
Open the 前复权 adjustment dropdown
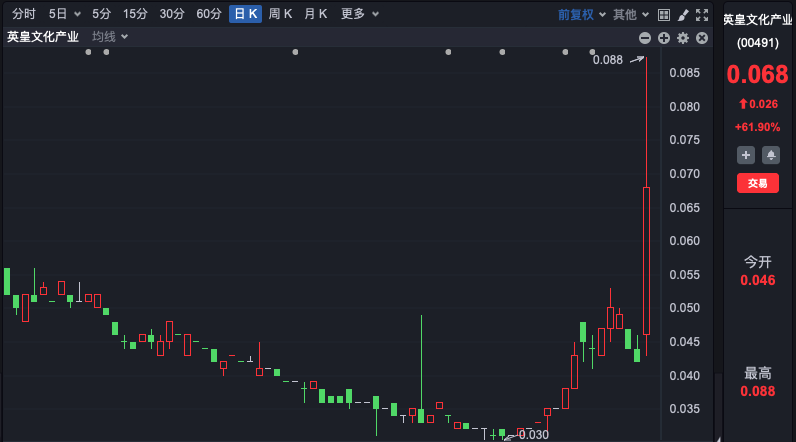(x=581, y=15)
